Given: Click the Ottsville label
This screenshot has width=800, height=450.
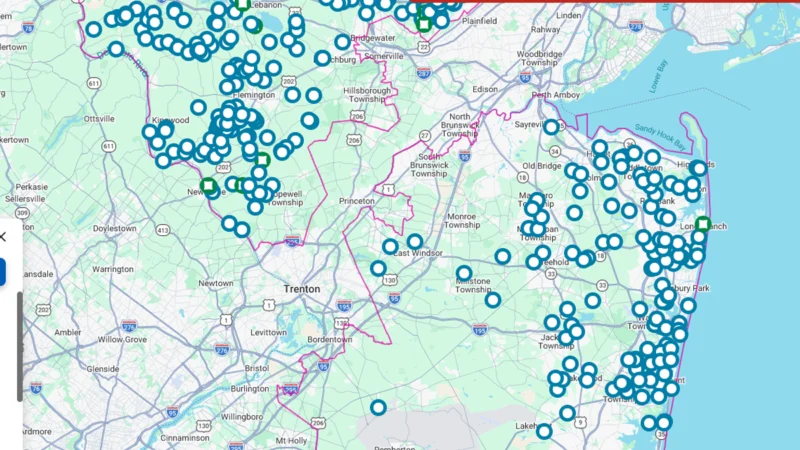Looking at the screenshot, I should [99, 118].
